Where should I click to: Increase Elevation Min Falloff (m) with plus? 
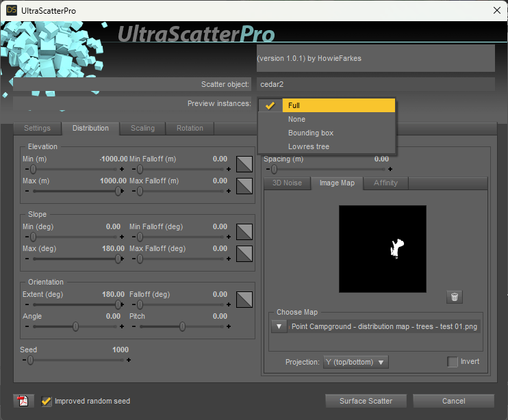click(x=229, y=169)
